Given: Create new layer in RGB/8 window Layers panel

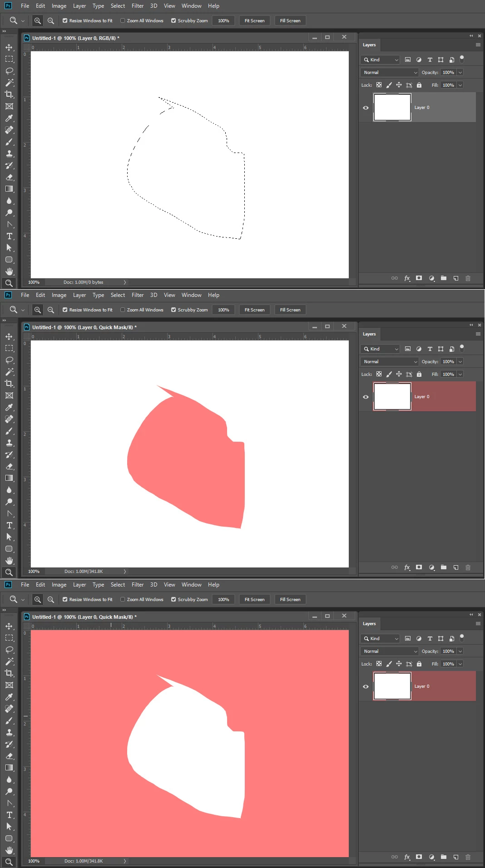Looking at the screenshot, I should (x=456, y=278).
